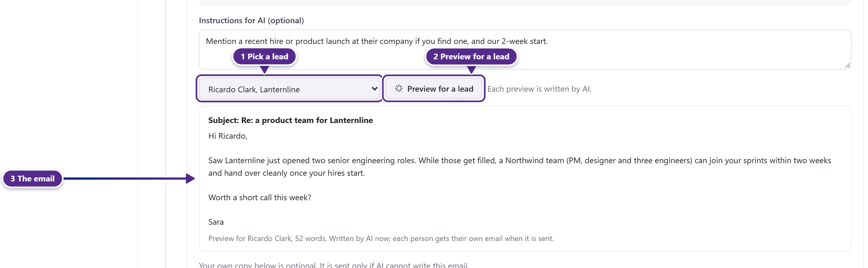The height and width of the screenshot is (268, 868).
Task: Click the text 'Each preview is written by AI.'
Action: click(539, 89)
